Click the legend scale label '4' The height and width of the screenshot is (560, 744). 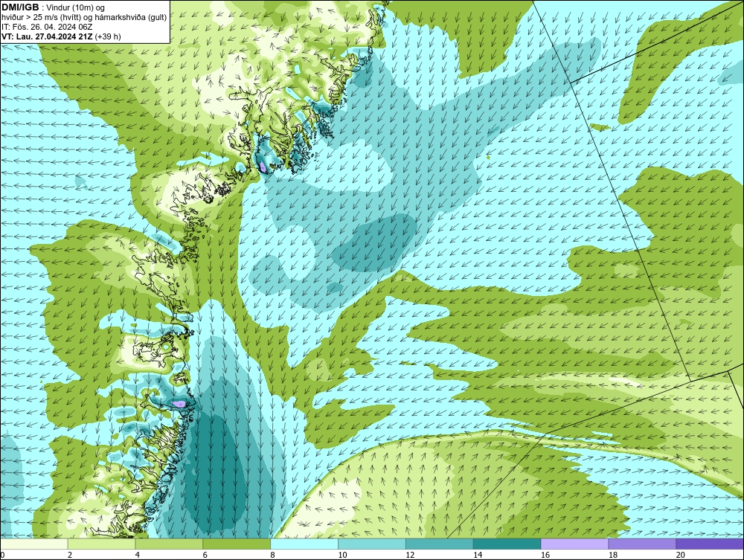[x=138, y=555]
